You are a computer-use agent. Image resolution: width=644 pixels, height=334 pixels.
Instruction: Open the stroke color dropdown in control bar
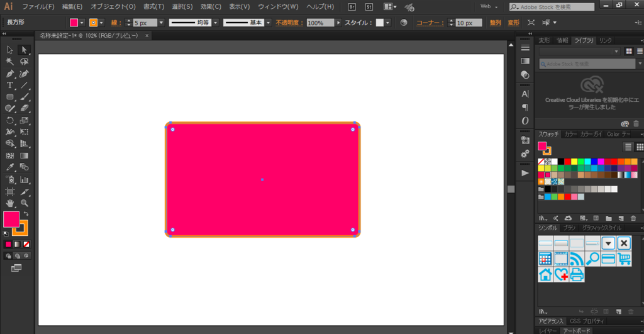pyautogui.click(x=101, y=23)
